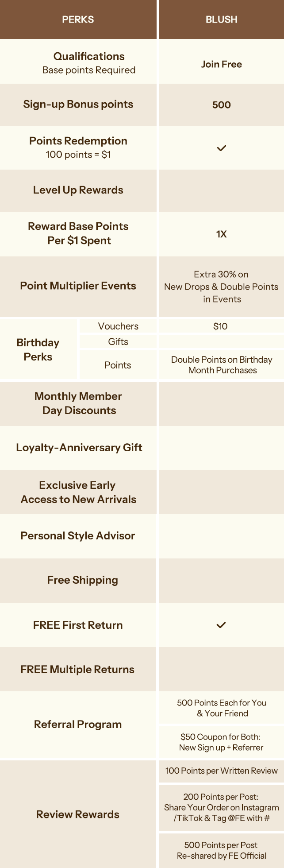
Task: Select the Birthday Perks Vouchers sub-row
Action: pyautogui.click(x=118, y=326)
